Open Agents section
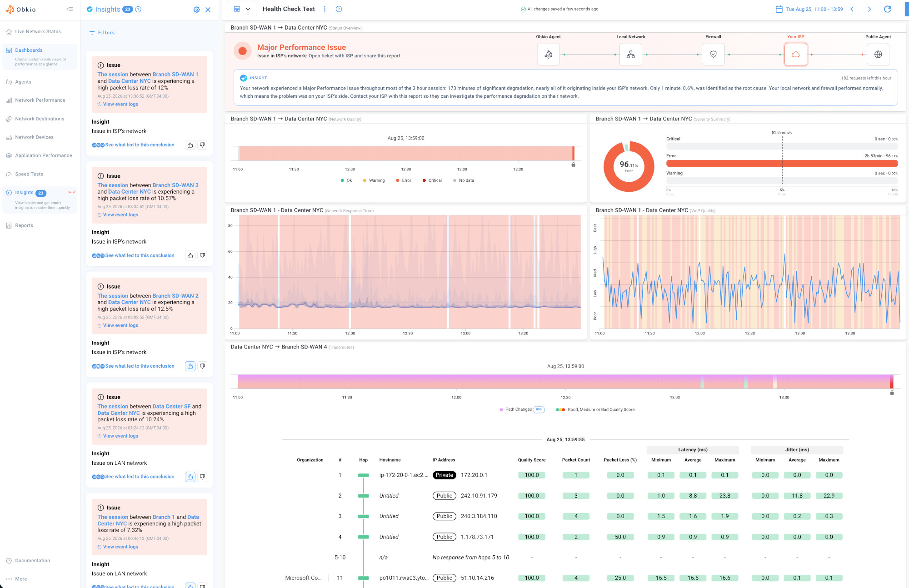 click(23, 82)
